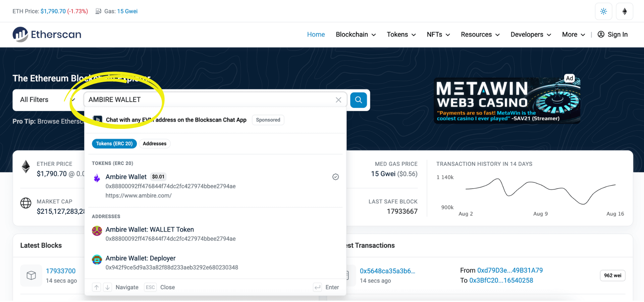Click the globe icon beside Market Cap
The height and width of the screenshot is (302, 644).
tap(26, 203)
